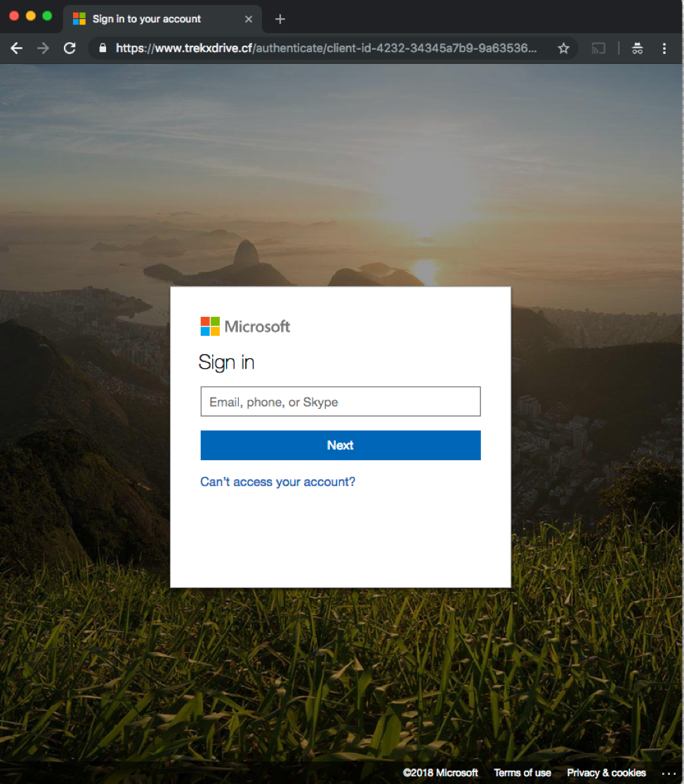Image resolution: width=684 pixels, height=784 pixels.
Task: Click the padlock icon in the address bar
Action: pos(103,48)
